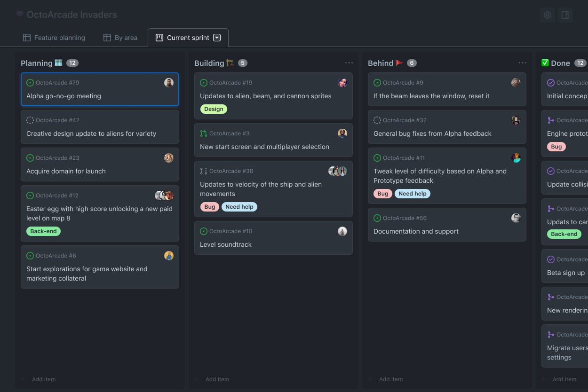The height and width of the screenshot is (392, 588).
Task: Click the draft pull request icon on #38
Action: (203, 171)
